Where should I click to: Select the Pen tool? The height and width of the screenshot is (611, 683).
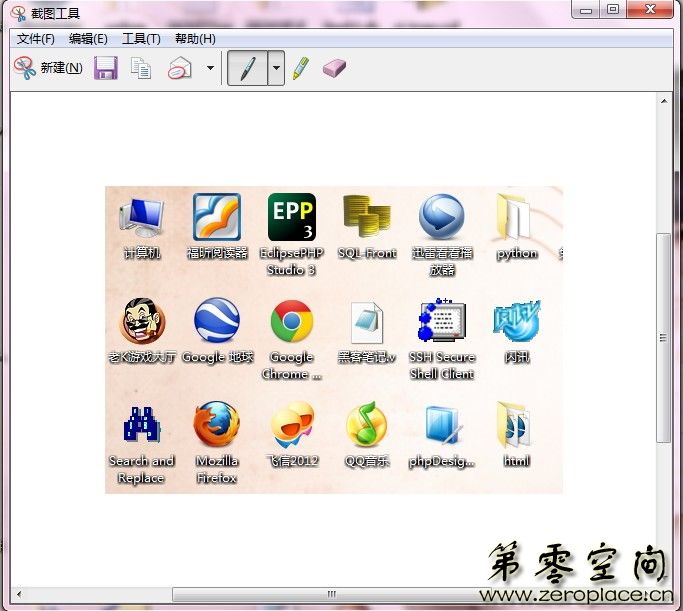pyautogui.click(x=247, y=68)
